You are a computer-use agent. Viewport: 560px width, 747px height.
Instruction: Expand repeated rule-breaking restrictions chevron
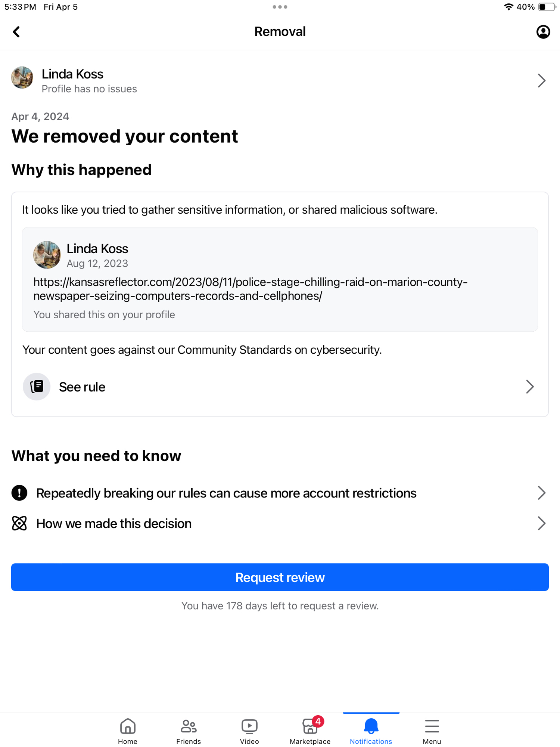[541, 493]
